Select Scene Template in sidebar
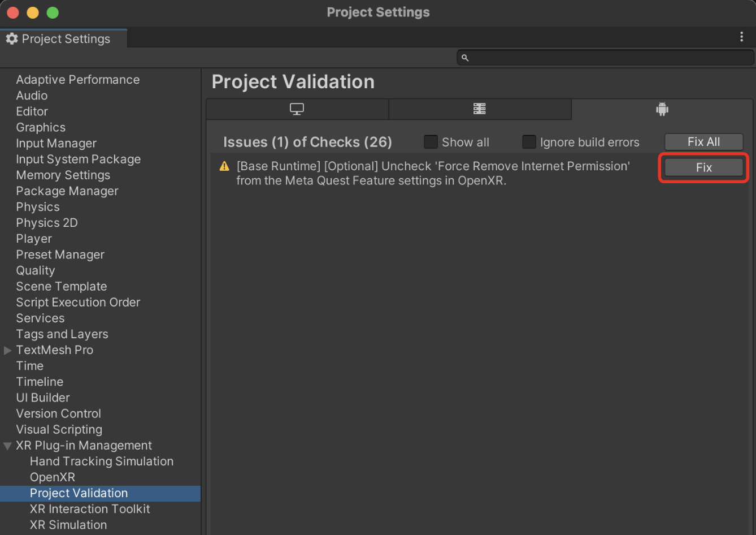Image resolution: width=756 pixels, height=535 pixels. (62, 286)
